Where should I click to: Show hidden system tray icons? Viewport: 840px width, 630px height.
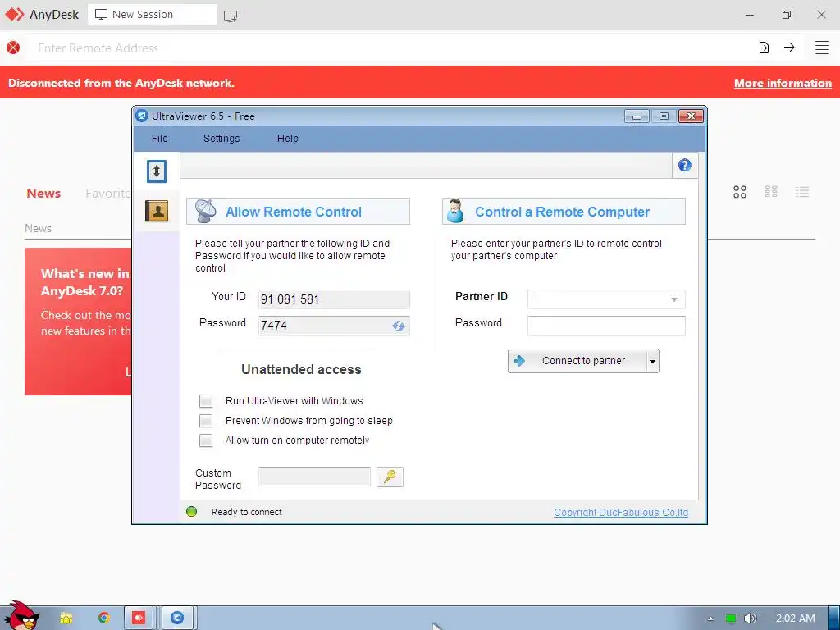point(710,619)
